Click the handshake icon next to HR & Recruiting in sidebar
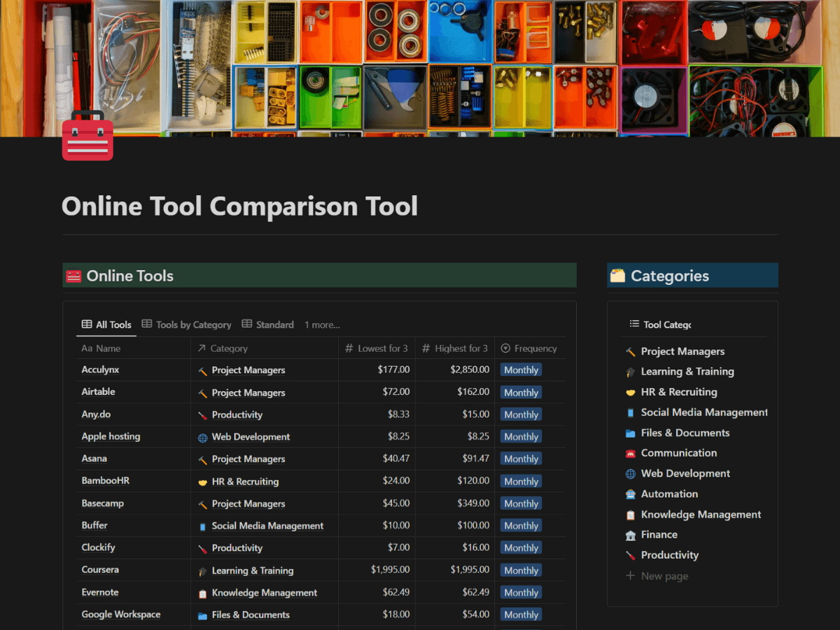The width and height of the screenshot is (840, 630). click(630, 393)
